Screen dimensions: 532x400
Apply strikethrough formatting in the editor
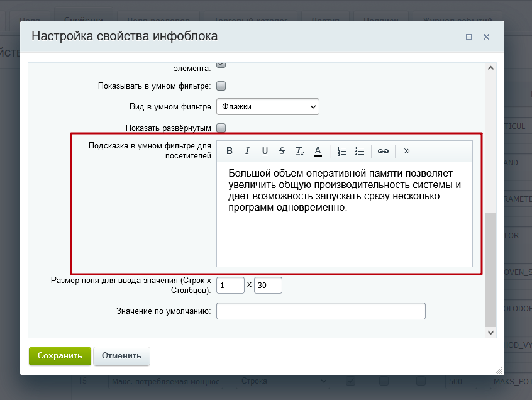[x=282, y=151]
